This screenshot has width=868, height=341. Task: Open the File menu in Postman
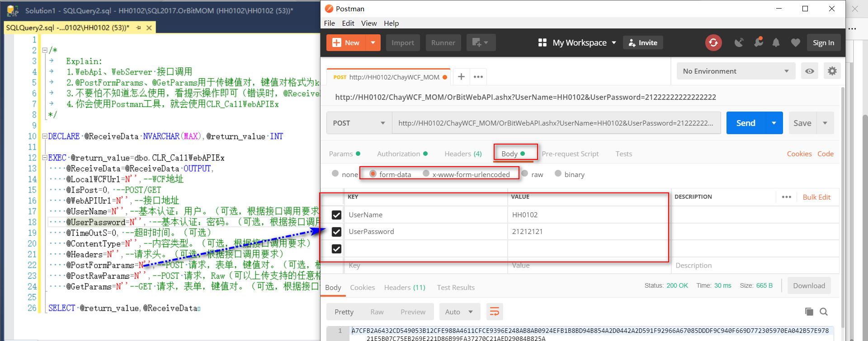pyautogui.click(x=330, y=23)
